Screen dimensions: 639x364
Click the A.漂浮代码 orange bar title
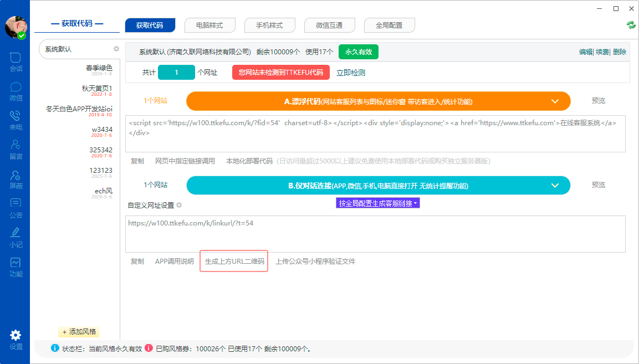pos(378,101)
